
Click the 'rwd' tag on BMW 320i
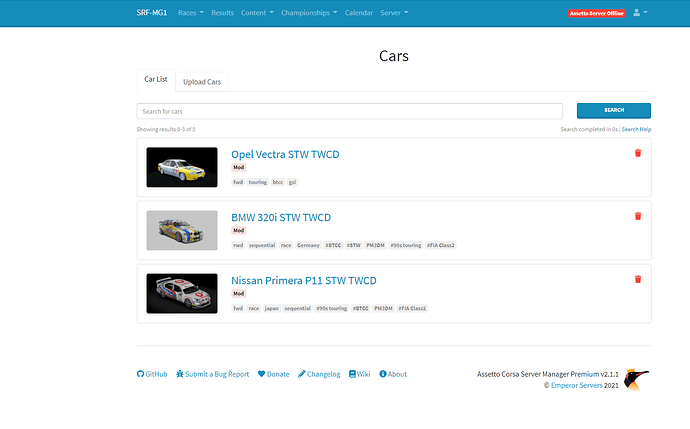(238, 245)
